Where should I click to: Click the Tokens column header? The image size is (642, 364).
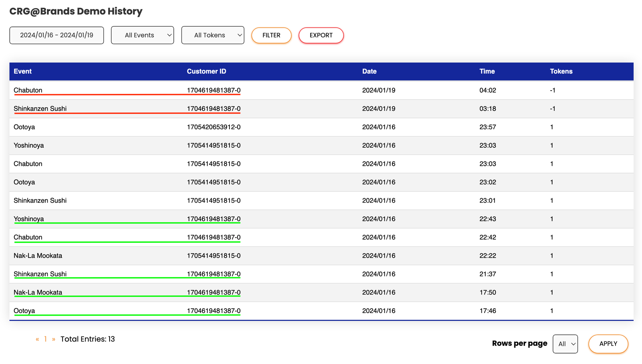coord(561,71)
